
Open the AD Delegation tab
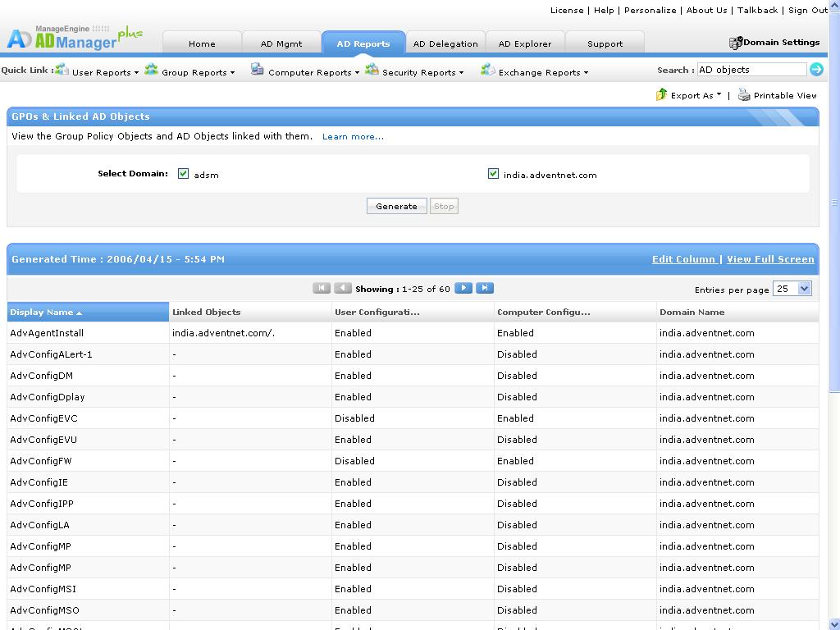point(445,43)
